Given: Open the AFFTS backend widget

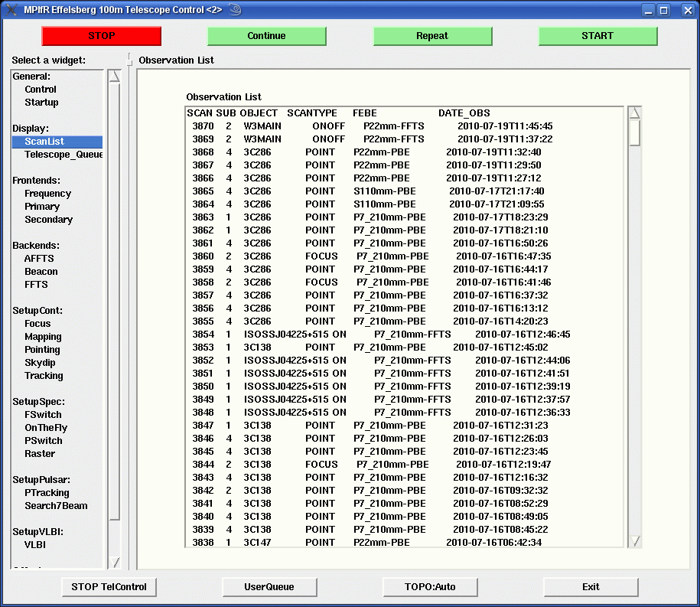Looking at the screenshot, I should tap(39, 259).
